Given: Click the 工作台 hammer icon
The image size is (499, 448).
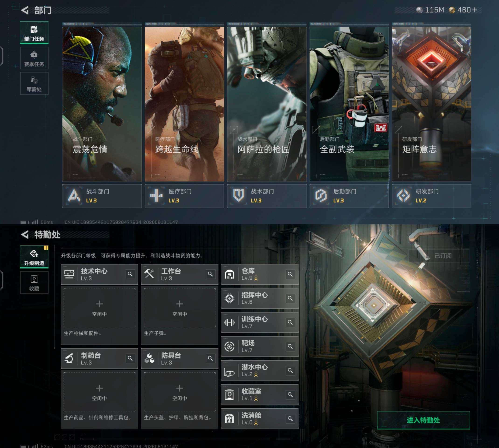Looking at the screenshot, I should click(x=149, y=274).
